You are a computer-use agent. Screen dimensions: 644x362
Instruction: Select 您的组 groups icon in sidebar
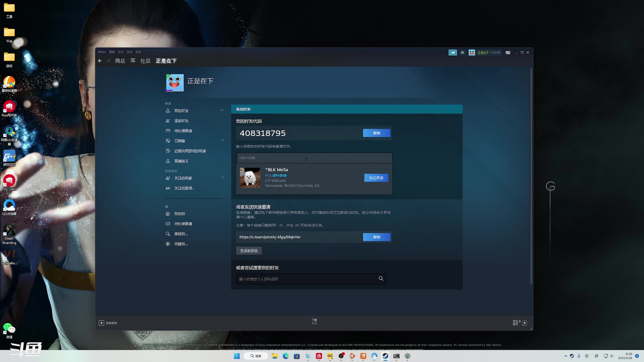[x=168, y=214]
